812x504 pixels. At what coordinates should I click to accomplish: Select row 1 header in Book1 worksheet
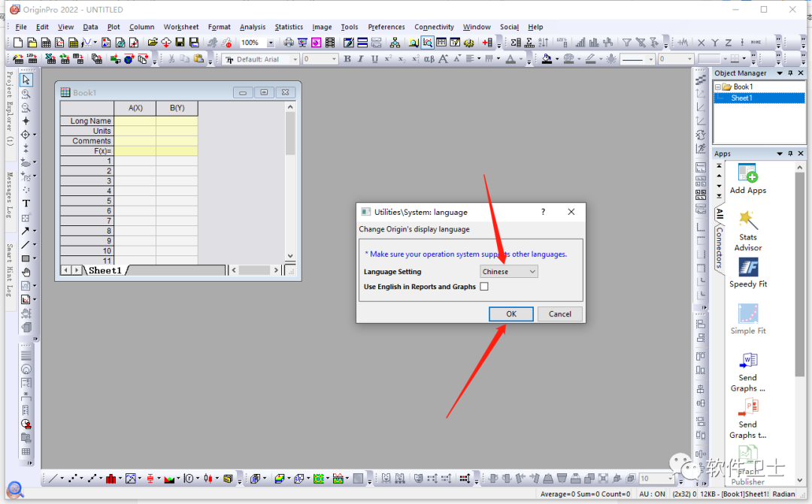click(87, 161)
